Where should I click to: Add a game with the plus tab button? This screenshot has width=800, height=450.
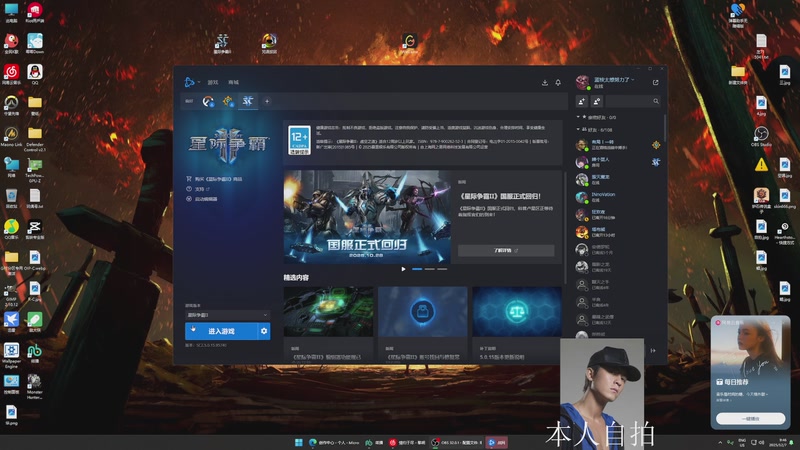(x=267, y=101)
